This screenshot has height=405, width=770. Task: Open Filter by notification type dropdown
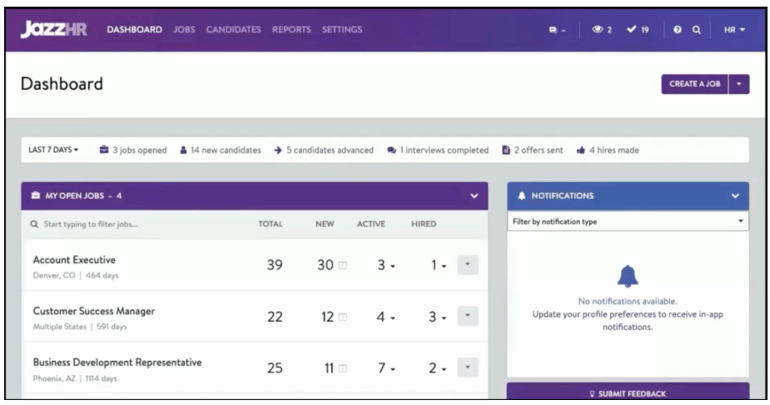tap(628, 221)
